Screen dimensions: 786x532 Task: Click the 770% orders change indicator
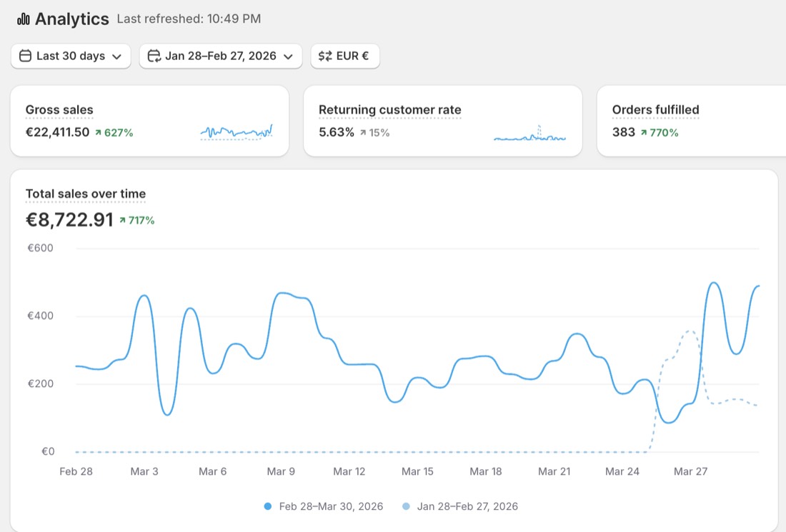pyautogui.click(x=660, y=133)
